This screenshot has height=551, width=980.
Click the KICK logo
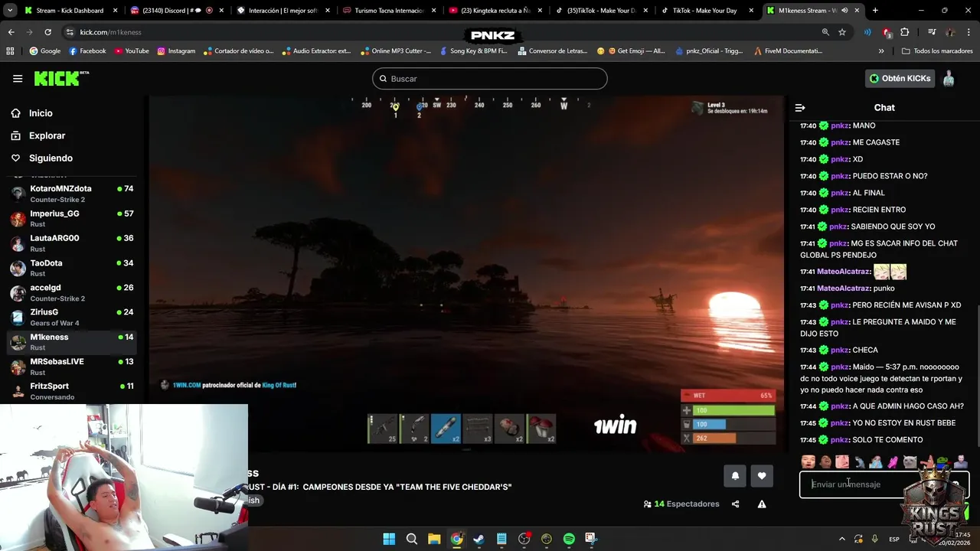61,79
